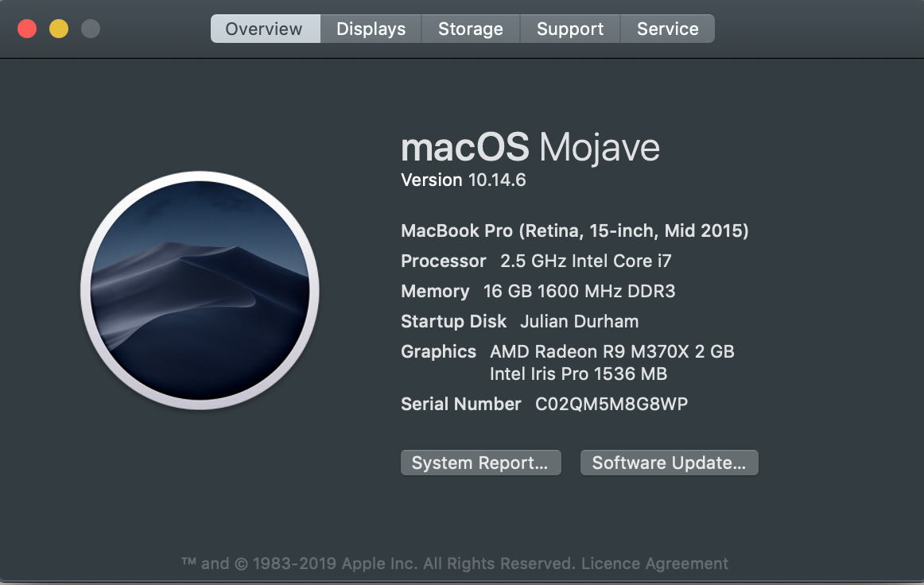
Task: Click Intel Iris Pro 1536 MB text
Action: coord(579,374)
